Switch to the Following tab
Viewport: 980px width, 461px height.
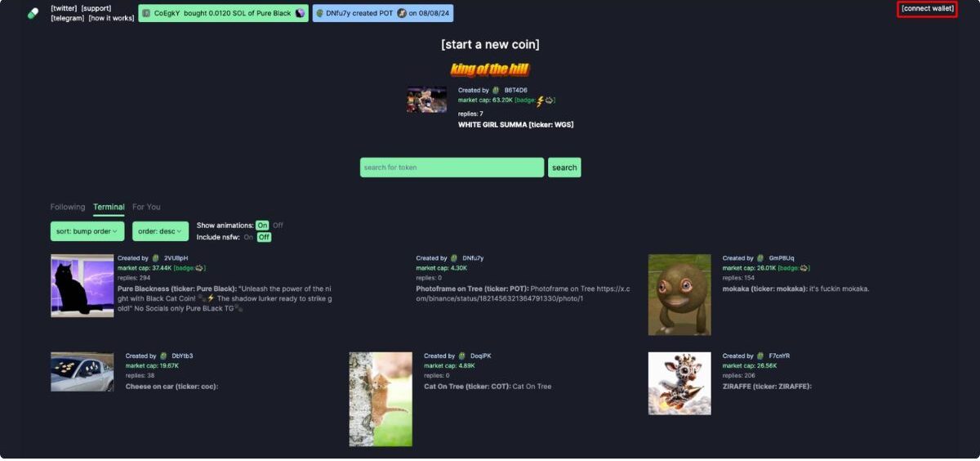[68, 207]
